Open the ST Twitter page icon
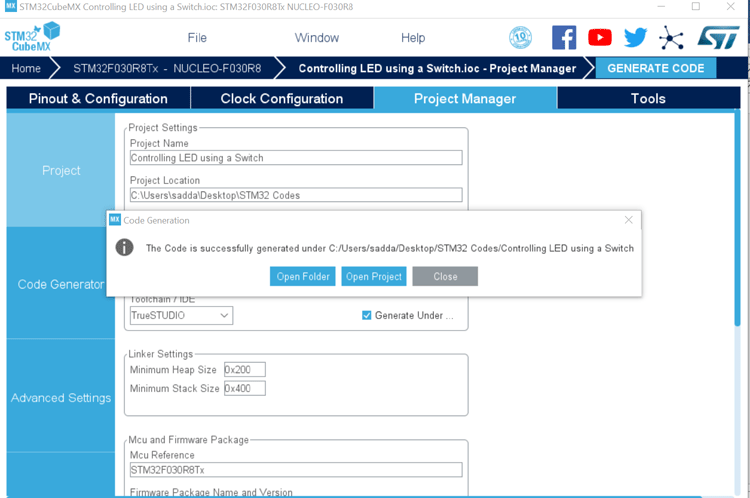This screenshot has height=498, width=750. click(x=636, y=37)
